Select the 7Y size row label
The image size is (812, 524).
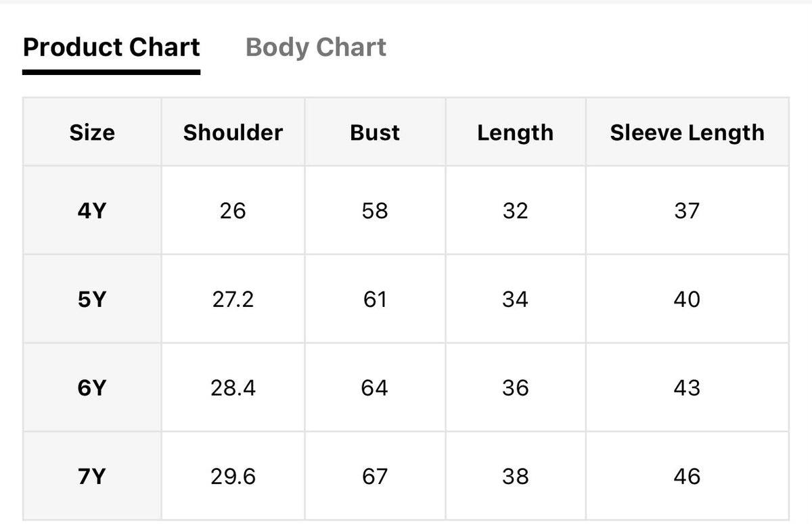tap(92, 476)
